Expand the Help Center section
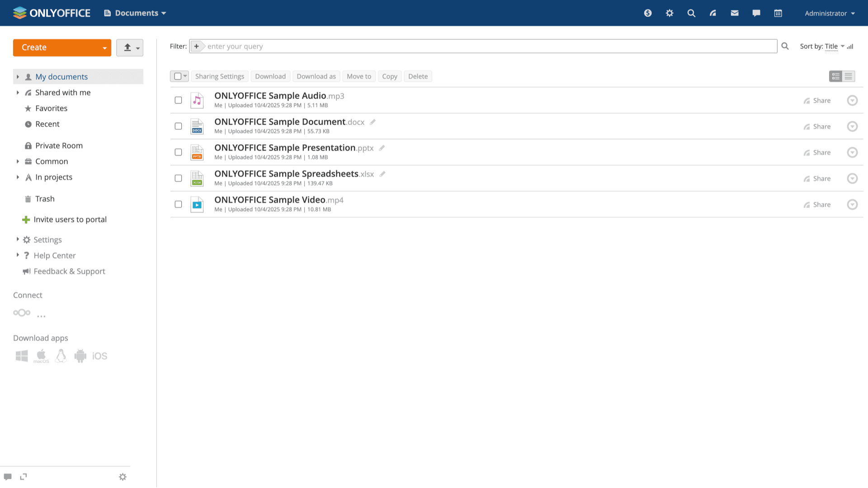 click(x=18, y=255)
